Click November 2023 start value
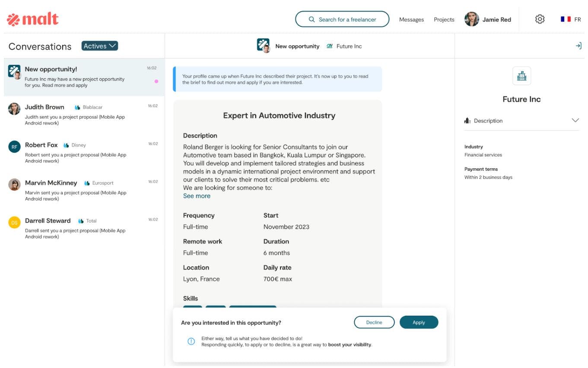Screen dimensions: 588x368 pyautogui.click(x=286, y=227)
